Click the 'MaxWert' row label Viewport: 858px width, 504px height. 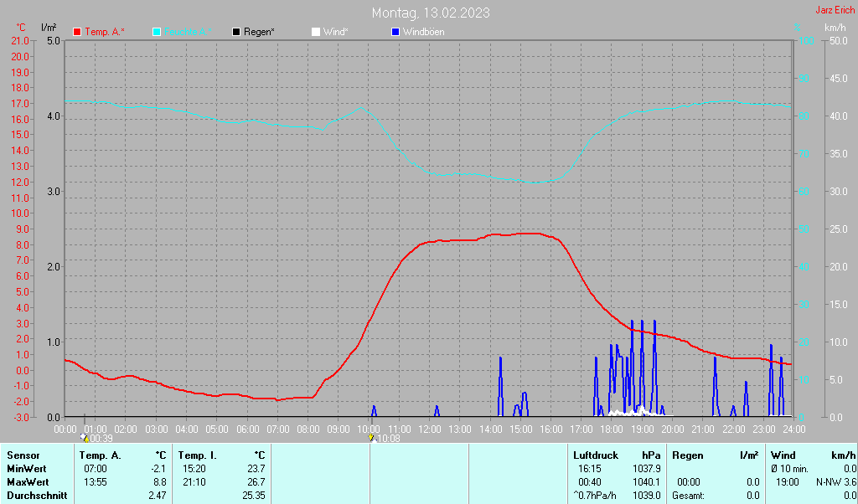28,483
